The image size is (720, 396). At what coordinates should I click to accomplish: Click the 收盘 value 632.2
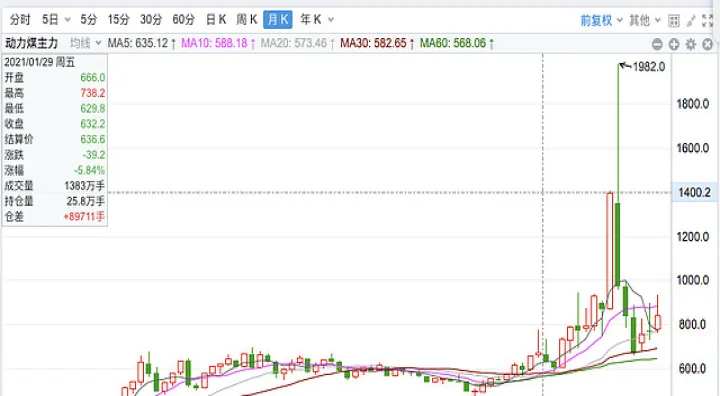[92, 124]
